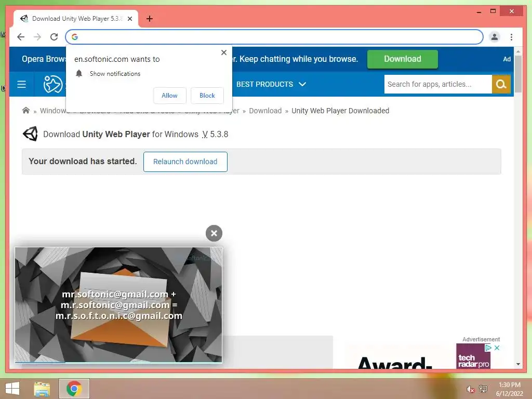This screenshot has width=532, height=399.
Task: Close the floating video with X button
Action: (214, 233)
